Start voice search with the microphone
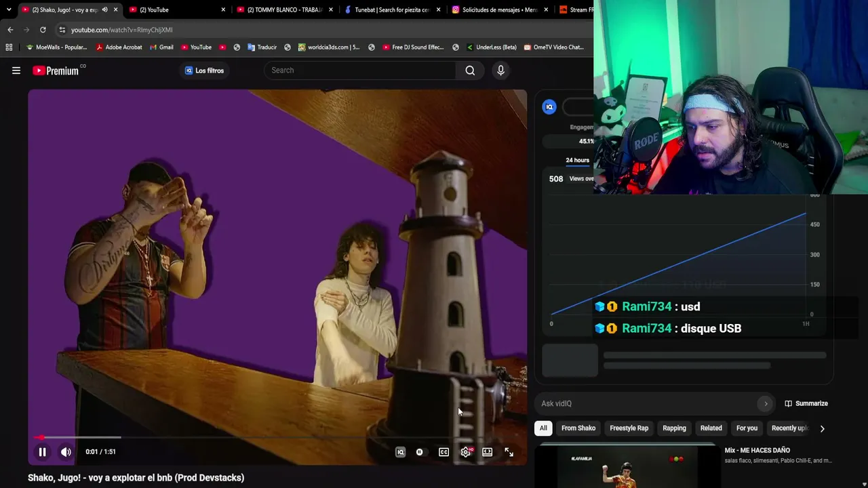 tap(500, 70)
